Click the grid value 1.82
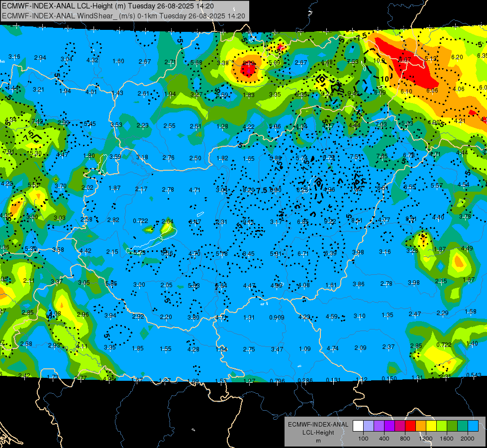This screenshot has height=448, width=487. click(222, 158)
